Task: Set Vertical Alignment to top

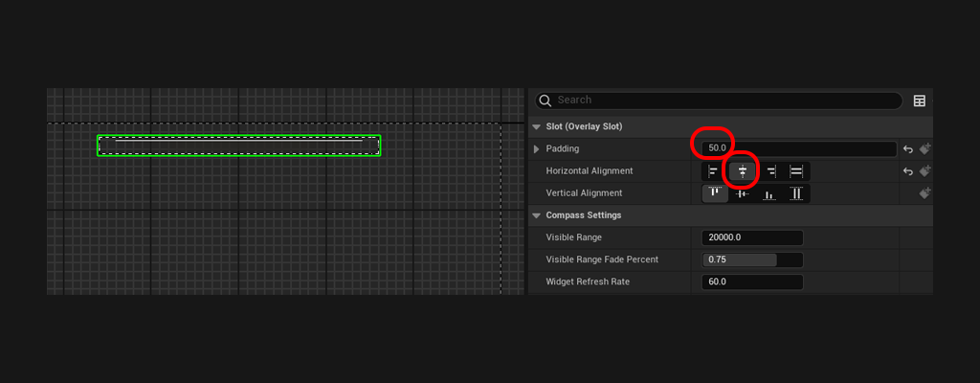Action: pyautogui.click(x=715, y=193)
